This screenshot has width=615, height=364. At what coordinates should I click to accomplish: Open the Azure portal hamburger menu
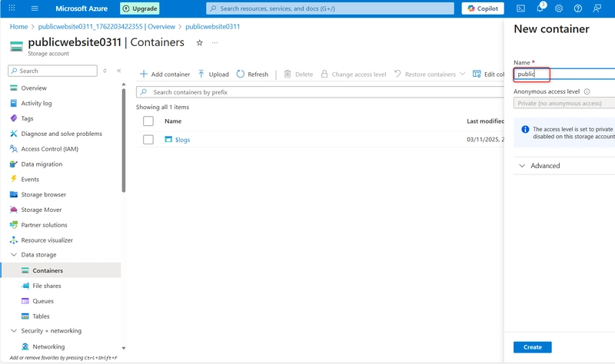tap(35, 8)
